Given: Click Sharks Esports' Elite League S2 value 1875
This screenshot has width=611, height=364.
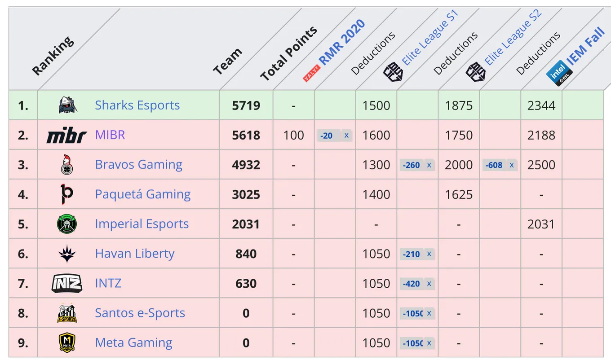Looking at the screenshot, I should [459, 105].
